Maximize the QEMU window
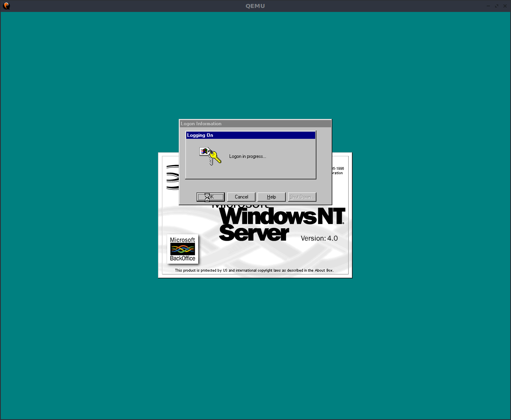This screenshot has width=511, height=420. tap(497, 6)
